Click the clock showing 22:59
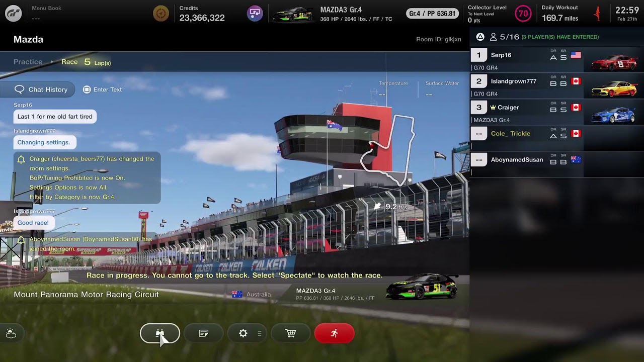644x362 pixels. coord(627,10)
